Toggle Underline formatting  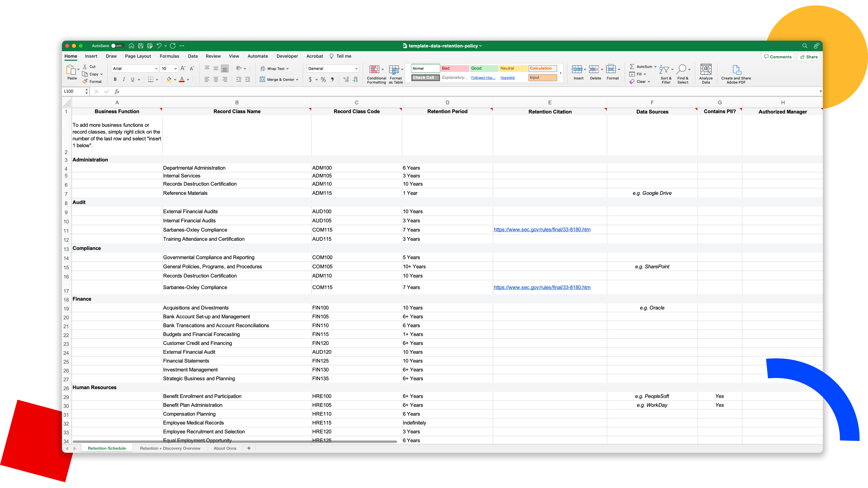click(132, 80)
